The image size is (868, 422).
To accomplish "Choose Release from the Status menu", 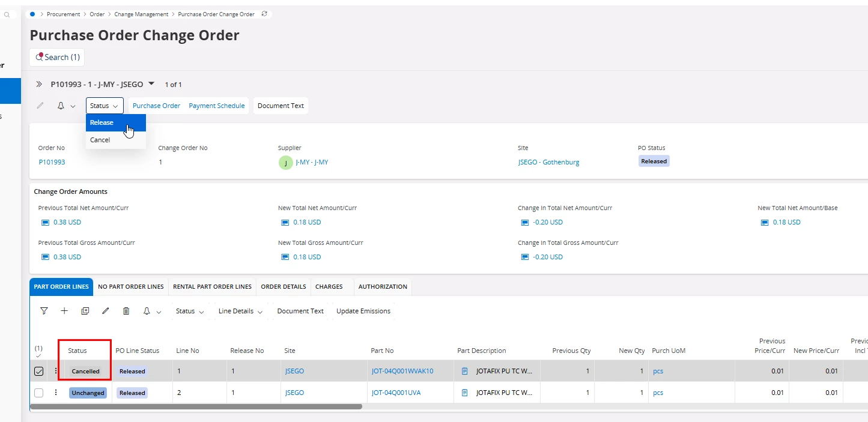I will [102, 122].
